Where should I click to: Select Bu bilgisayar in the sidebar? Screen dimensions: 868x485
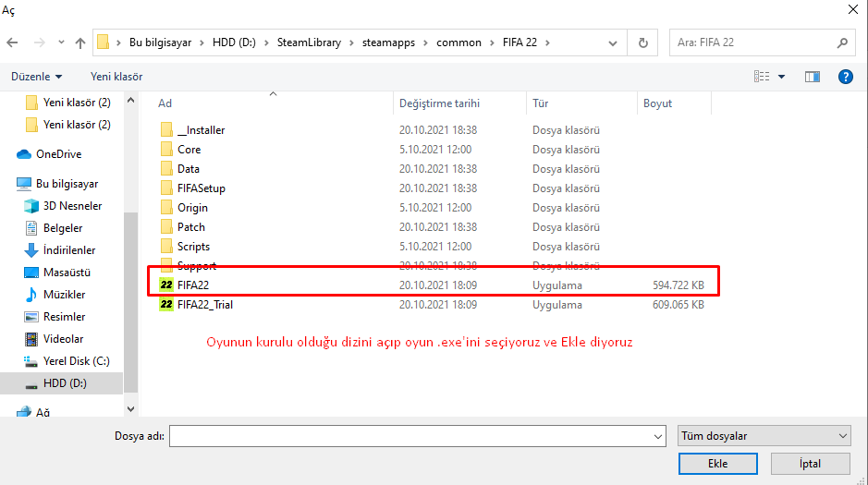67,184
